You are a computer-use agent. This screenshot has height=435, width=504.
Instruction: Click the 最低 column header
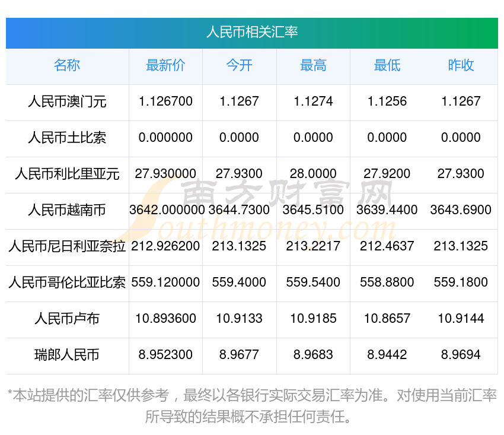coord(387,65)
